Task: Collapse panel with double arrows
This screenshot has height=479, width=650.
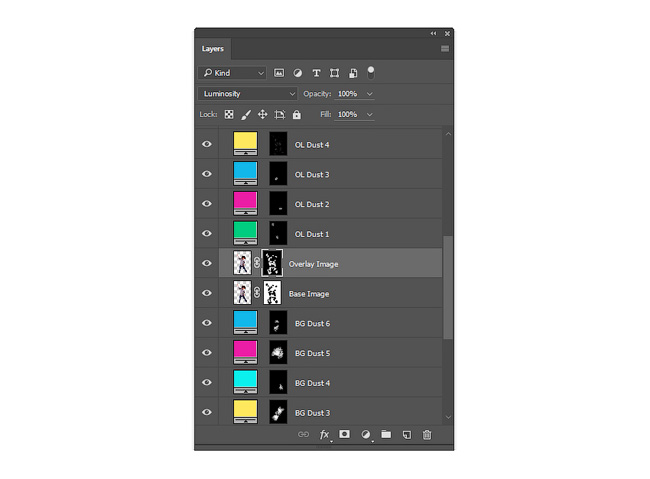Action: tap(433, 33)
